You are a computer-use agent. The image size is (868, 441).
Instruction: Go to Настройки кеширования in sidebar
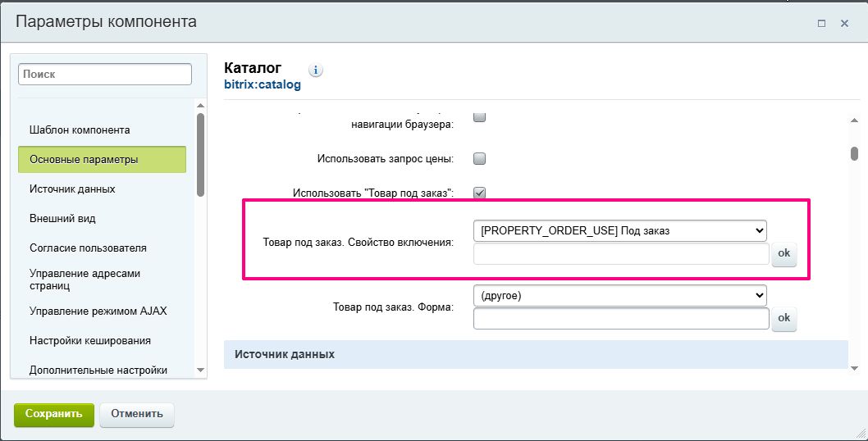(x=89, y=340)
